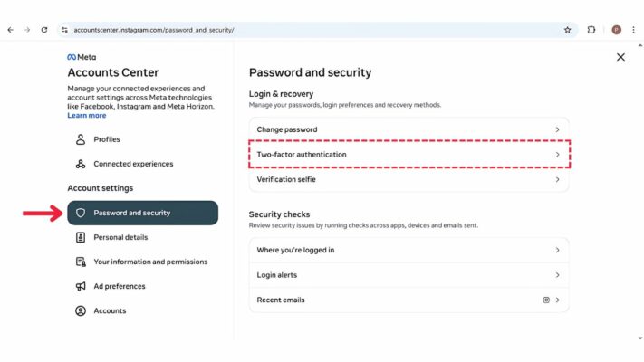Viewport: 644px width, 362px height.
Task: Select Password and security in sidebar
Action: pyautogui.click(x=142, y=213)
